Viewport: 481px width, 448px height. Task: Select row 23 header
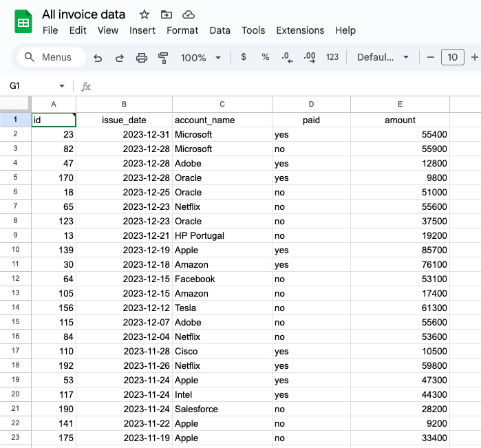(15, 437)
